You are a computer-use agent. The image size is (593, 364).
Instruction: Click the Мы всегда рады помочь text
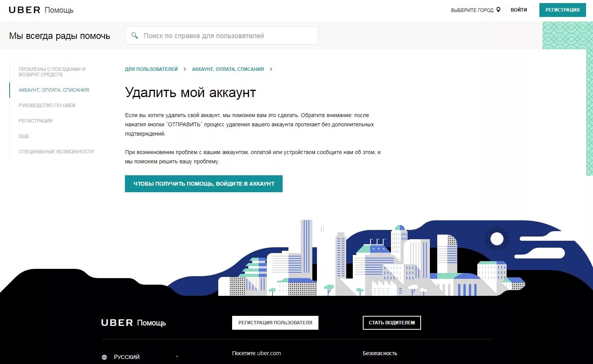click(60, 36)
